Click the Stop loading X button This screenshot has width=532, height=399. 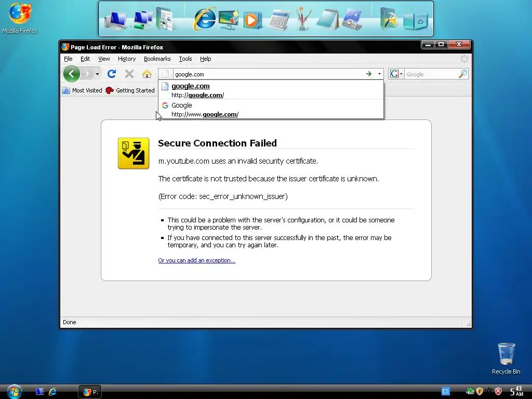(129, 74)
